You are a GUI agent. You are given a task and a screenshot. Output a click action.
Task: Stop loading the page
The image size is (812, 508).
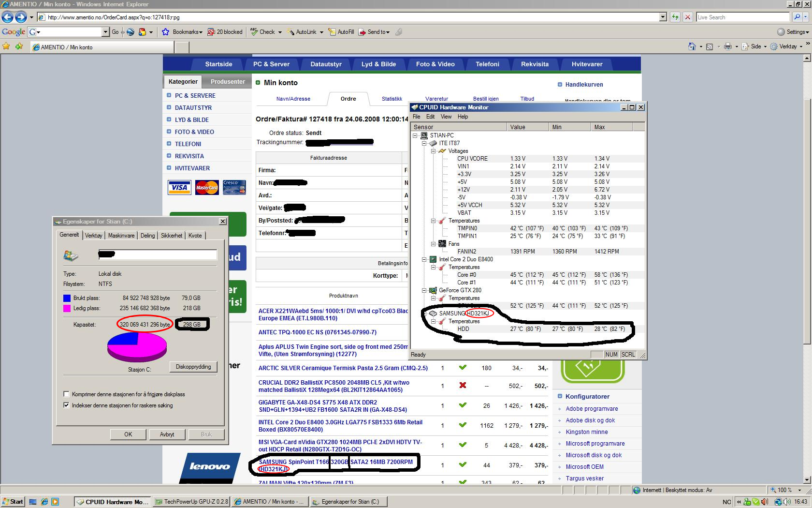[x=688, y=17]
